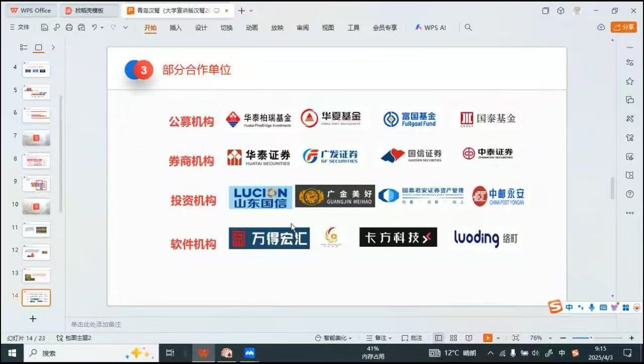Click the print icon in quick toolbar

[69, 28]
